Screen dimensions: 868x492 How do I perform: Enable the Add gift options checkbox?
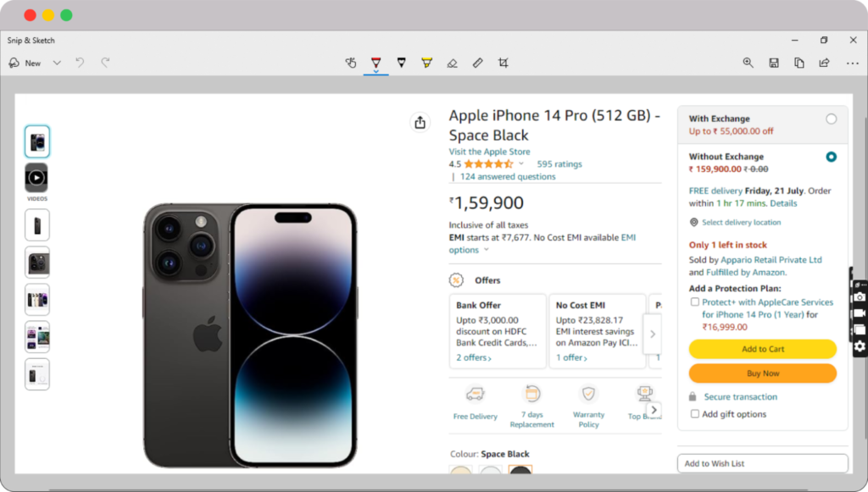[695, 414]
